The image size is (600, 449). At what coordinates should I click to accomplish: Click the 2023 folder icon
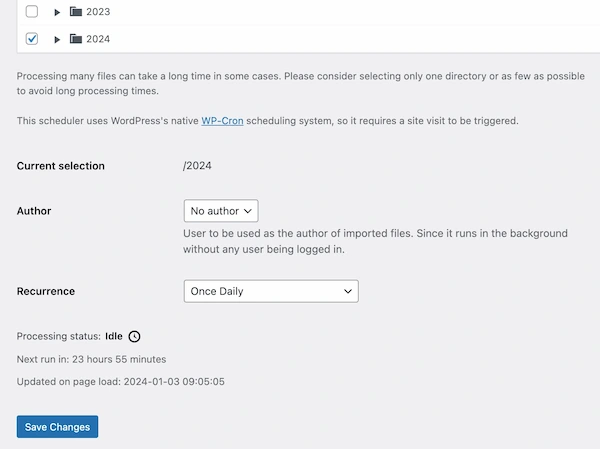pos(76,11)
